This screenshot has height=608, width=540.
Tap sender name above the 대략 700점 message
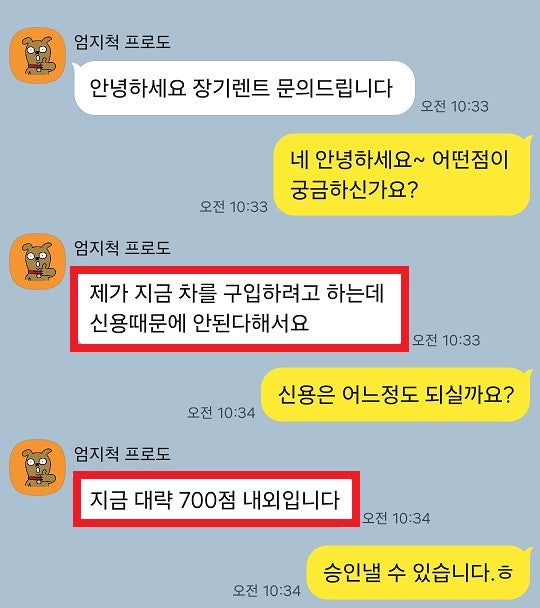pos(122,454)
